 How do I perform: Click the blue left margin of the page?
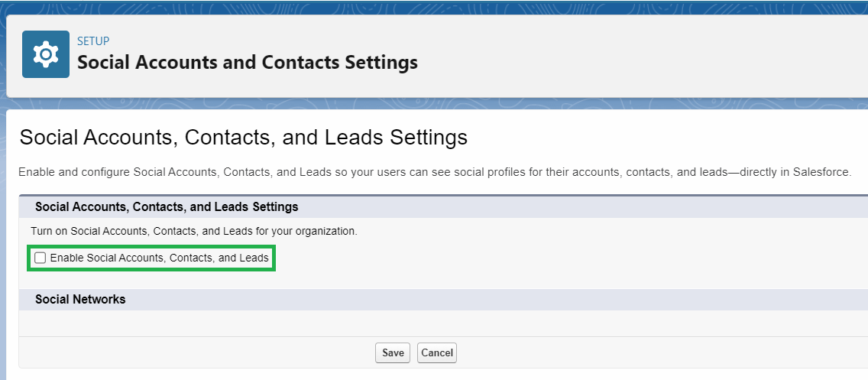click(3, 229)
